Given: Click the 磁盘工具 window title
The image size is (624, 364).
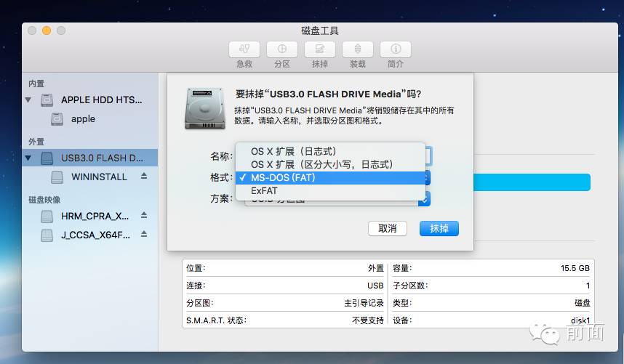Looking at the screenshot, I should [x=319, y=31].
